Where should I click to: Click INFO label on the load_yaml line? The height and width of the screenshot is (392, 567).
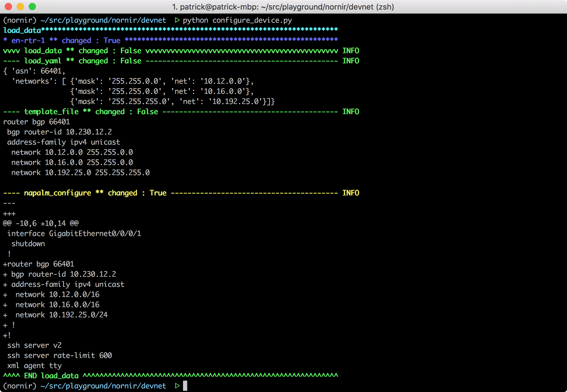point(350,61)
